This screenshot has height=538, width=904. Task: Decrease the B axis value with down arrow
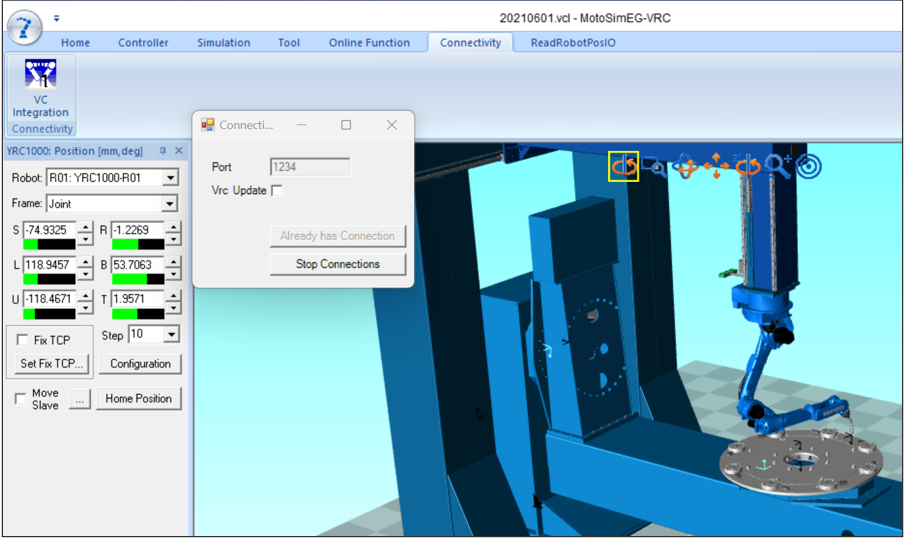coord(173,273)
